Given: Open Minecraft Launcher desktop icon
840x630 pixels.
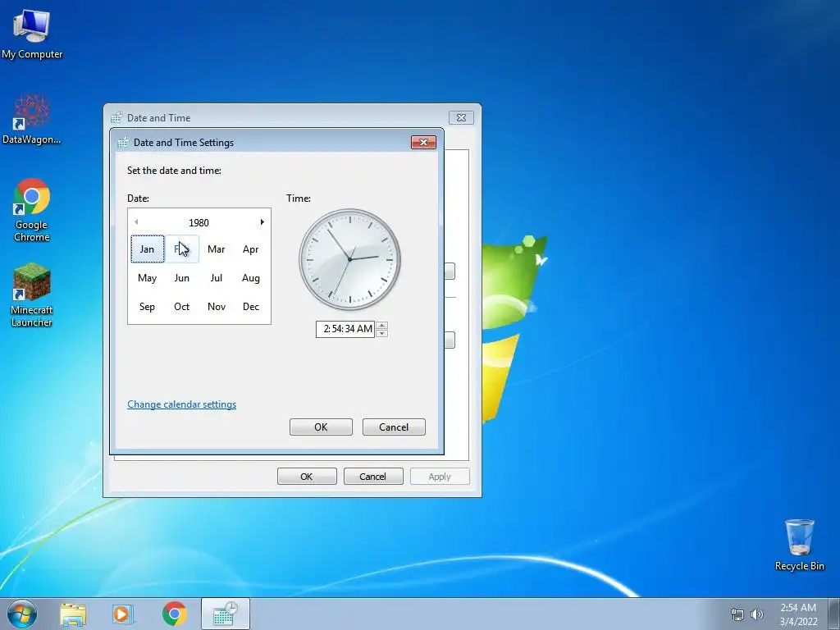Looking at the screenshot, I should [32, 295].
